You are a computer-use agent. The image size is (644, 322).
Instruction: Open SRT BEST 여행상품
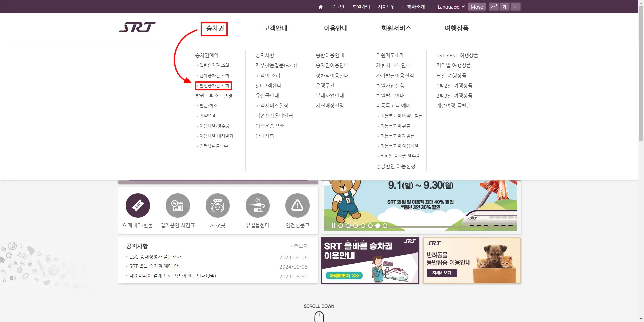(x=457, y=55)
